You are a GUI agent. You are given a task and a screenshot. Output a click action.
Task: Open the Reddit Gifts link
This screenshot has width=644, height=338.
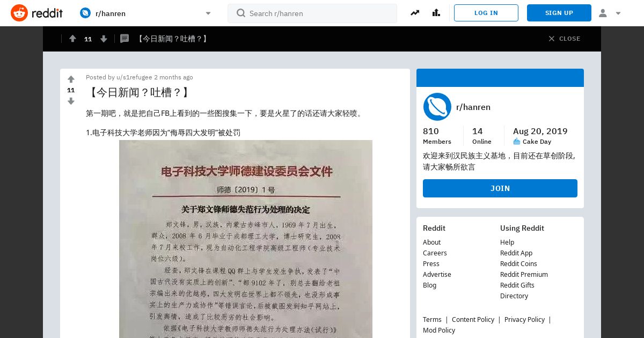coord(517,285)
